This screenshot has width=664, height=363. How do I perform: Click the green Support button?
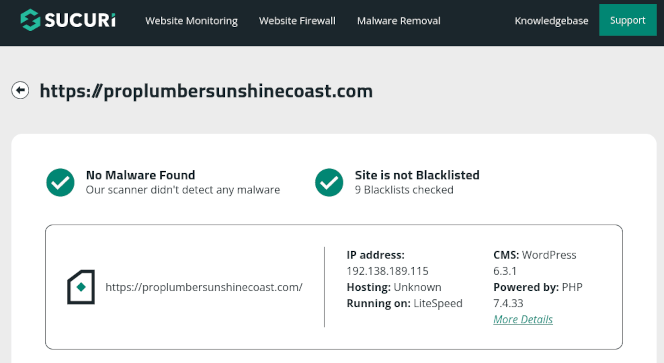click(628, 20)
